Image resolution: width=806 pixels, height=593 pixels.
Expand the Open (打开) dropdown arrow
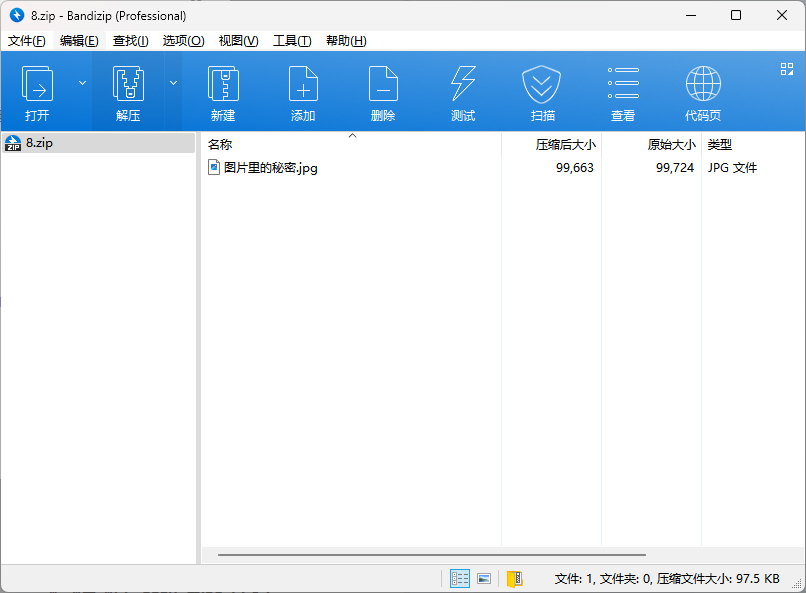[x=82, y=83]
